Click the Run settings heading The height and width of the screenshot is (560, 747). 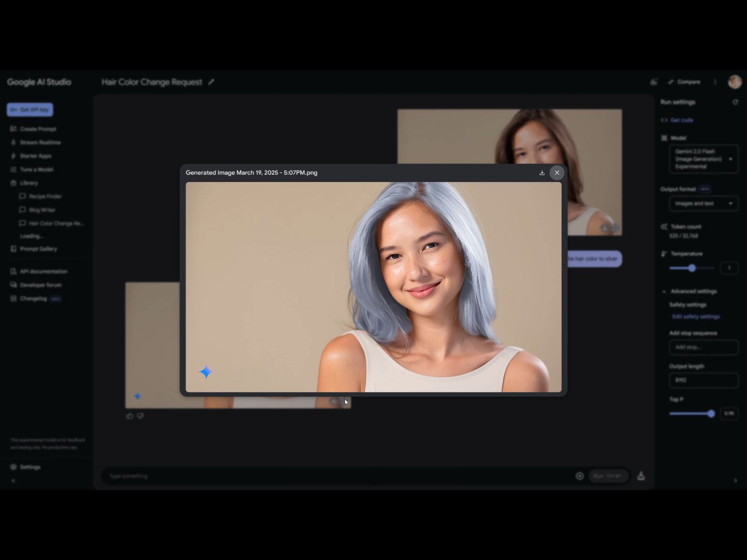point(677,102)
